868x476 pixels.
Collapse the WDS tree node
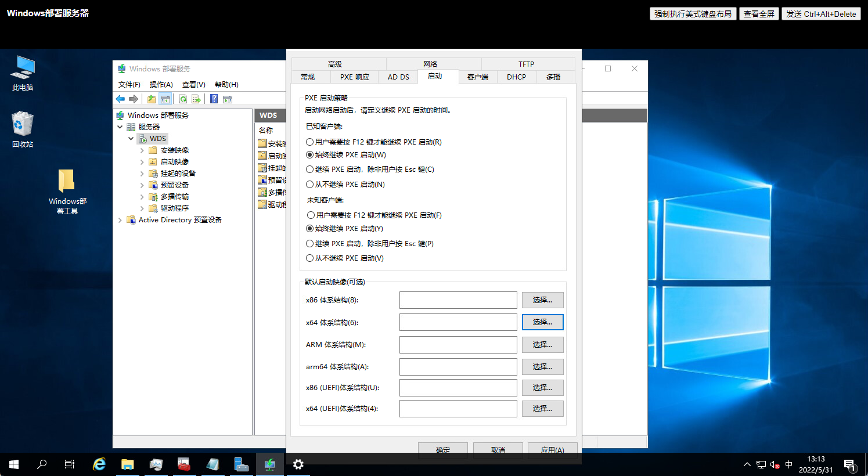[x=131, y=138]
